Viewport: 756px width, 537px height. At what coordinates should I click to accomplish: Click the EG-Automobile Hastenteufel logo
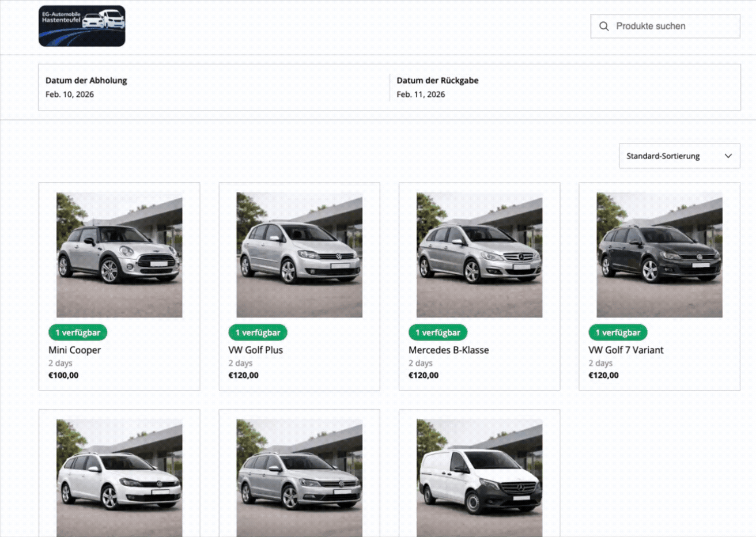(x=82, y=26)
